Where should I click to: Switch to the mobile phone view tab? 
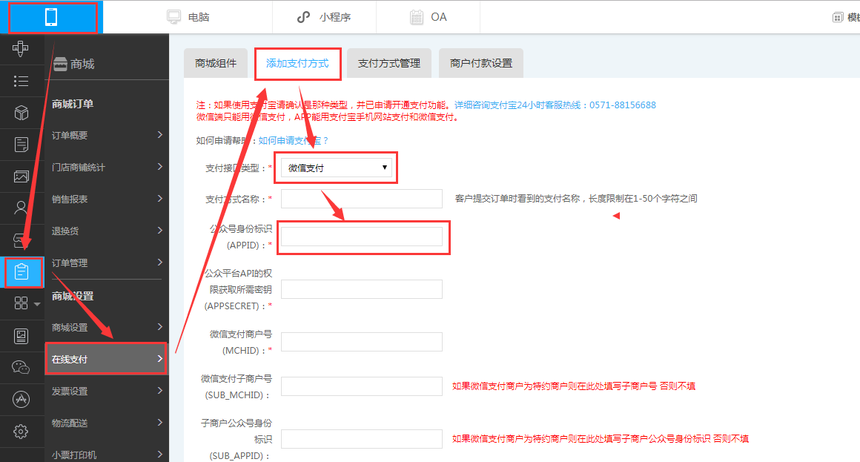51,17
